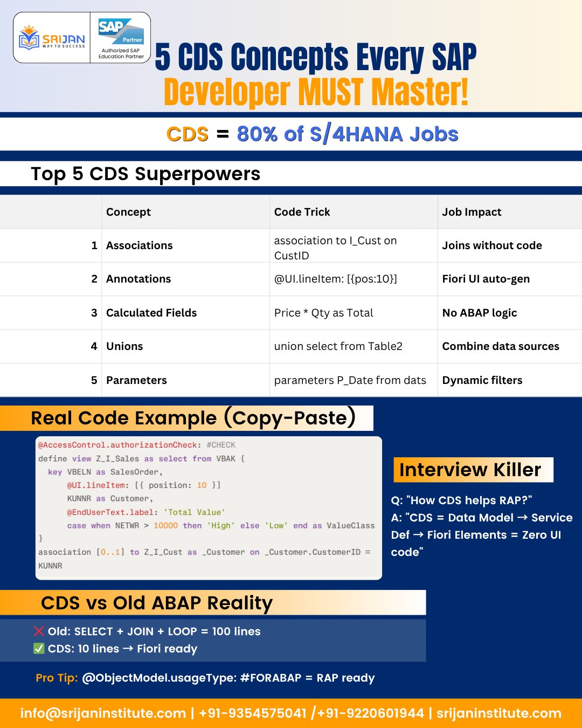Click 'Q: "How CDS helps RAP?"' text

(x=461, y=500)
